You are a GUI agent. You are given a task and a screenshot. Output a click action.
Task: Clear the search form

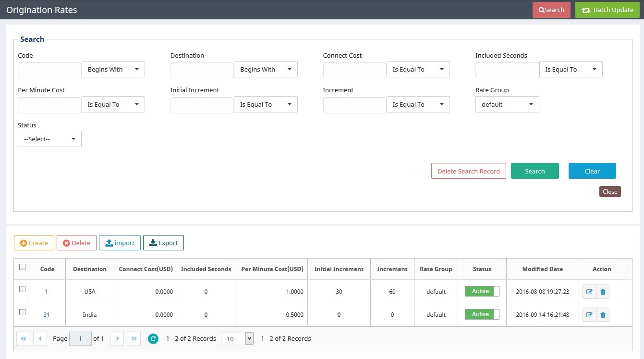pos(592,171)
